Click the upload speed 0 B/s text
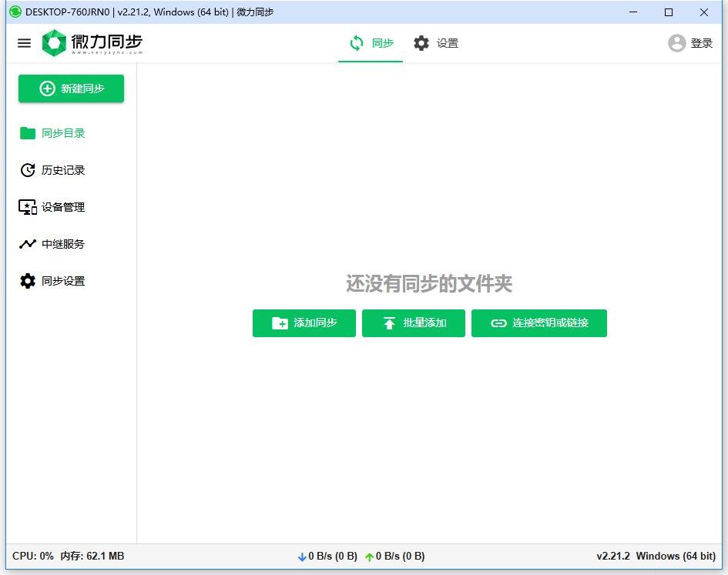This screenshot has width=728, height=575. 401,556
